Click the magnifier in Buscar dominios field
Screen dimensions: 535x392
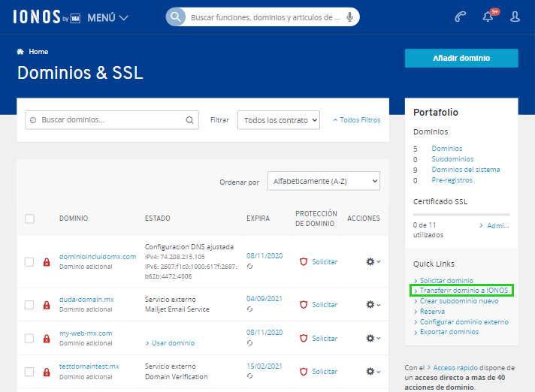click(189, 120)
